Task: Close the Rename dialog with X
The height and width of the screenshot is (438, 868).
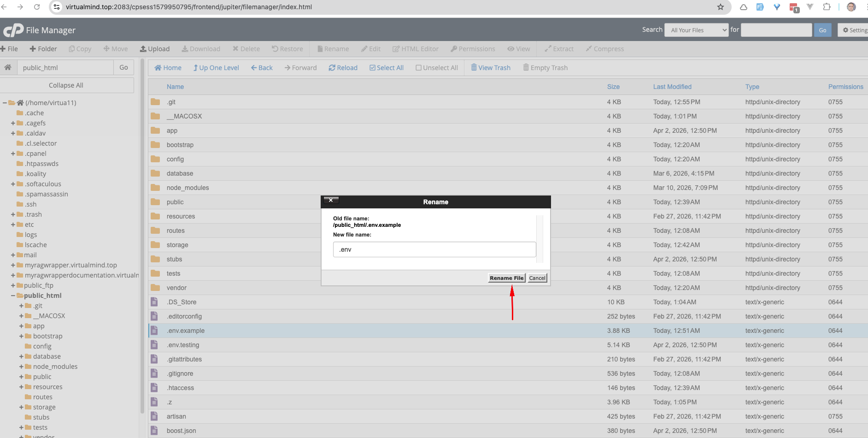Action: click(x=331, y=200)
